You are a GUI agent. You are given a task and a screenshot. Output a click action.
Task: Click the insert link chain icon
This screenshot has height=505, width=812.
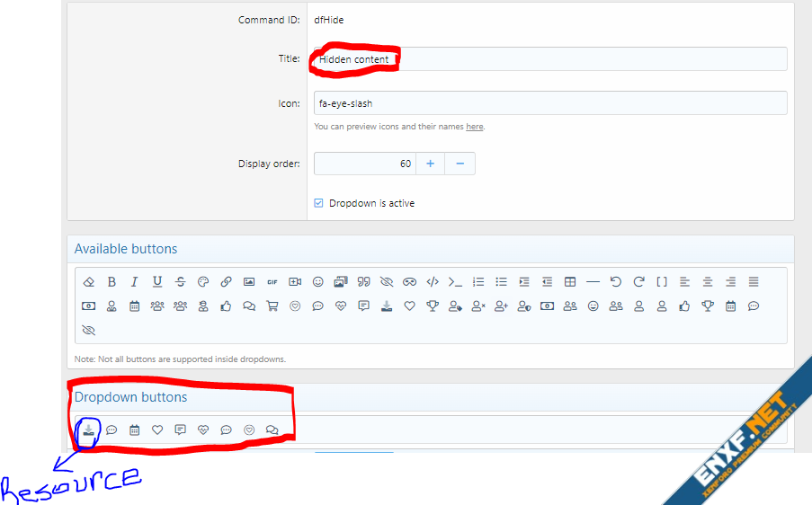coord(227,281)
